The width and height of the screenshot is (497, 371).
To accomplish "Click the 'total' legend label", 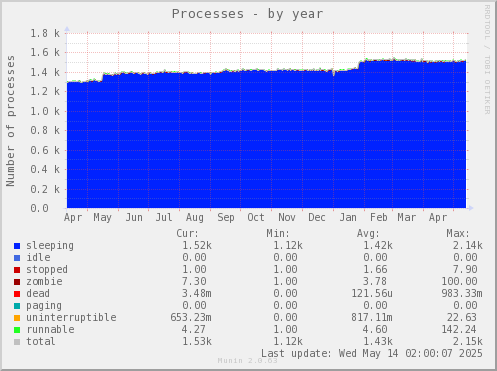I will point(41,342).
